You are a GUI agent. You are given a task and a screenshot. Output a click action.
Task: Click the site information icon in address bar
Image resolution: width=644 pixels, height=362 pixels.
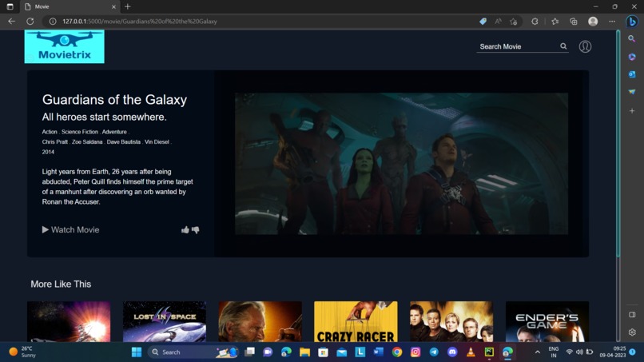(x=53, y=22)
